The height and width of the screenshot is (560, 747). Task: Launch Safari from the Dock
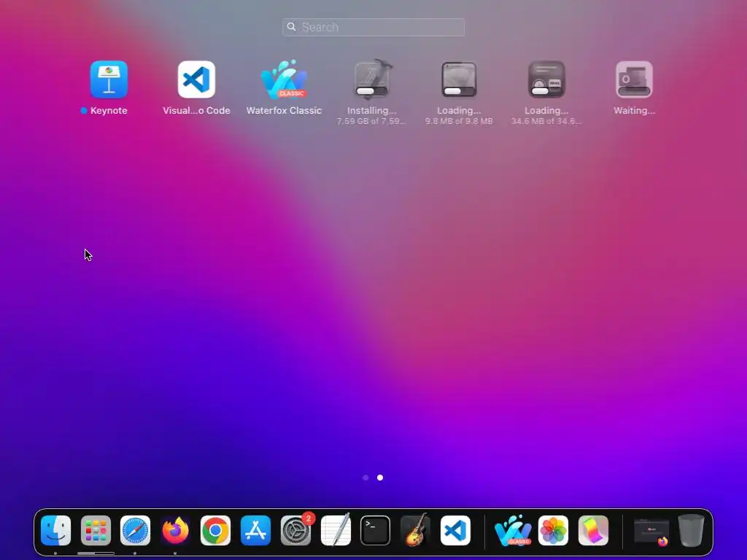click(x=135, y=530)
